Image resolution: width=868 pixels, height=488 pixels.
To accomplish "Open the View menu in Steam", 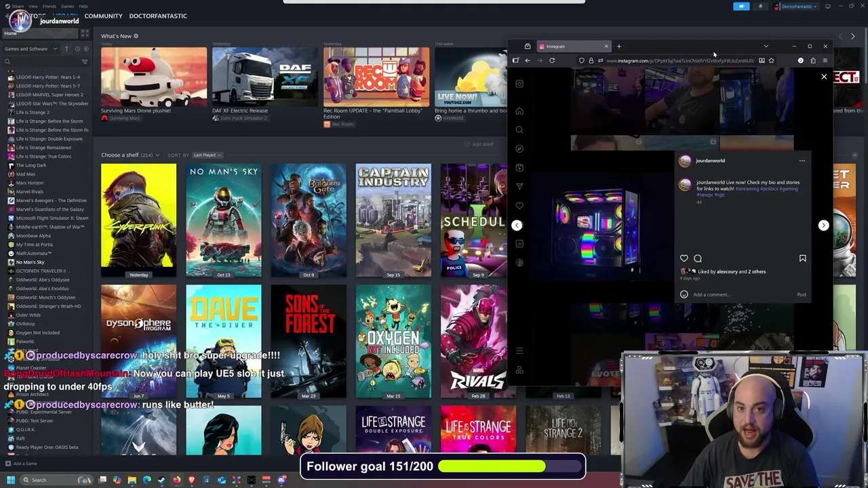I will click(x=33, y=6).
